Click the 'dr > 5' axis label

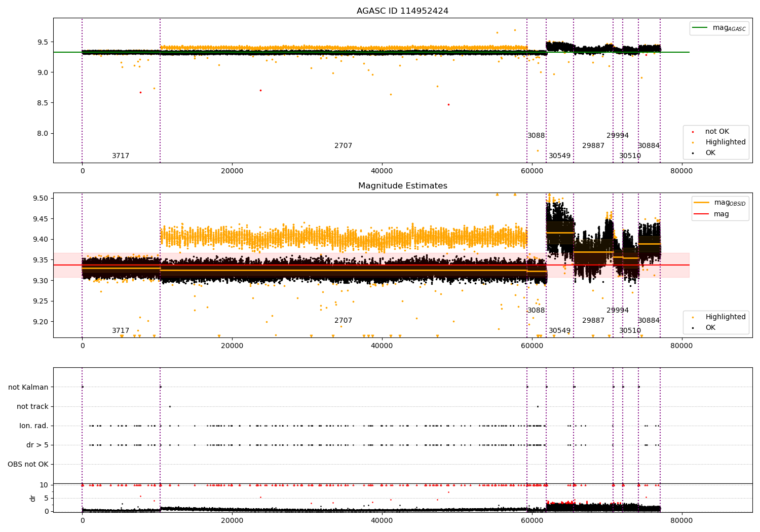(37, 445)
